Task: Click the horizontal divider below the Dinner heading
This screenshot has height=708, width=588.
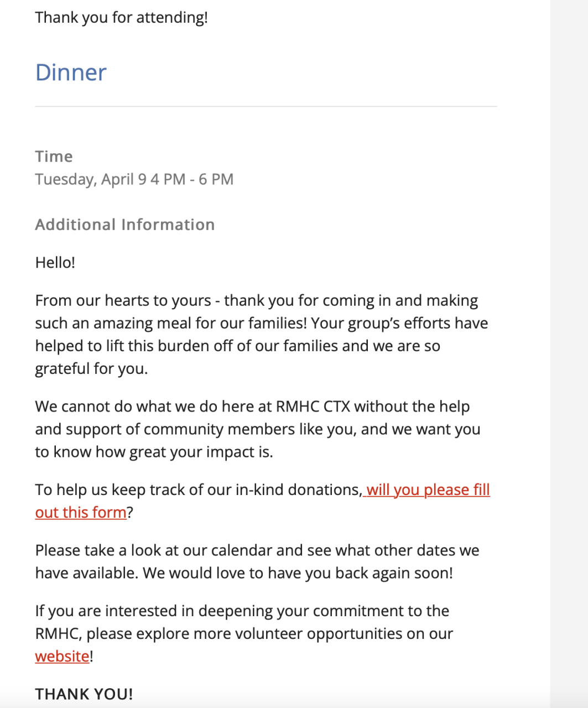Action: 266,106
